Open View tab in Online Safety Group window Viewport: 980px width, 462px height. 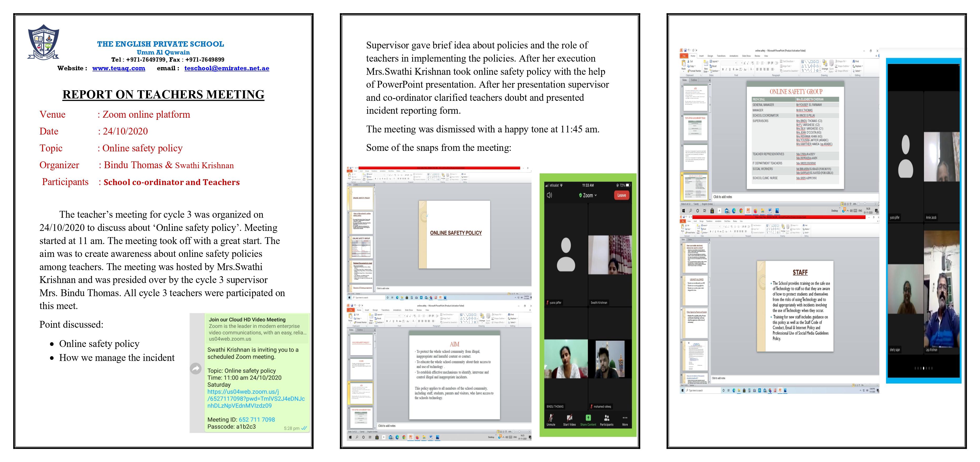[x=766, y=56]
